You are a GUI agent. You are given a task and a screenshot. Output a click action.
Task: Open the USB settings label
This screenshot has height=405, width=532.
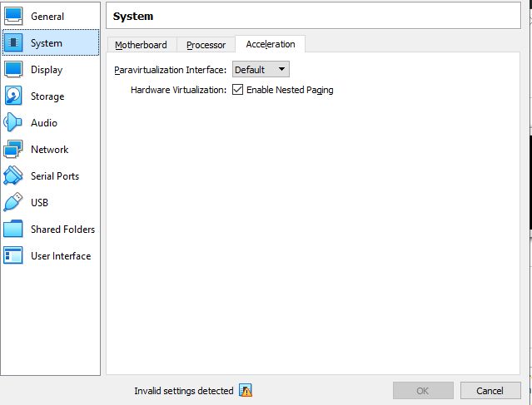pos(39,202)
